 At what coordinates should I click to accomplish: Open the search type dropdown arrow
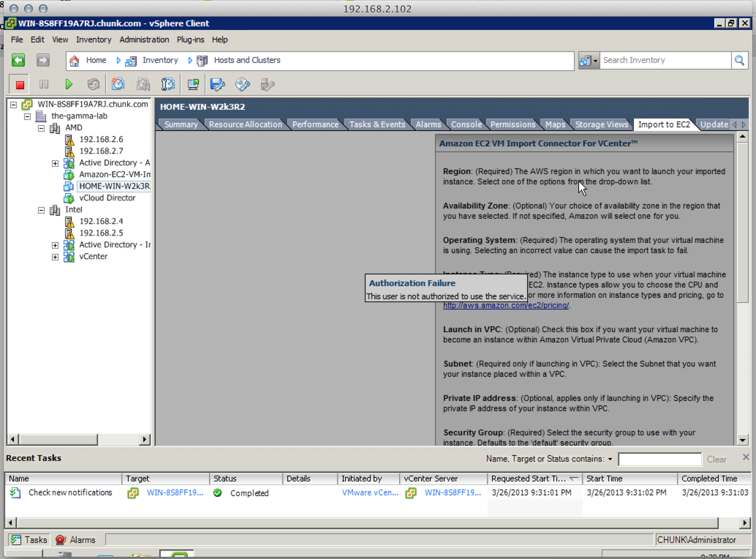[x=596, y=61]
